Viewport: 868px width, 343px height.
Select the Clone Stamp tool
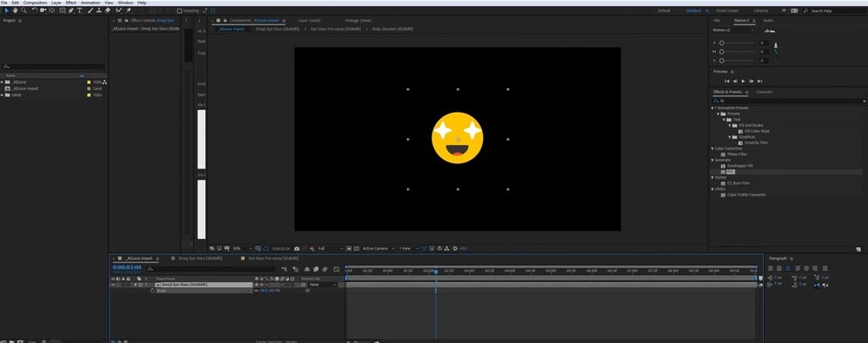98,10
